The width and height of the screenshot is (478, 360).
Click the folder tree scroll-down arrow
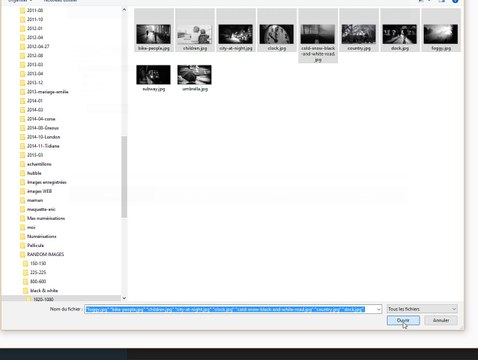click(x=124, y=298)
